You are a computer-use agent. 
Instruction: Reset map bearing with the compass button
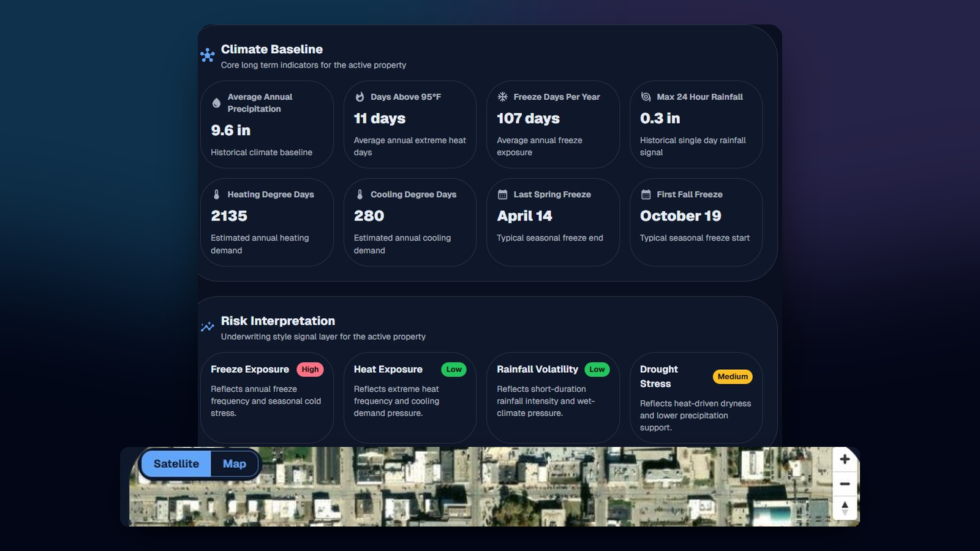845,508
